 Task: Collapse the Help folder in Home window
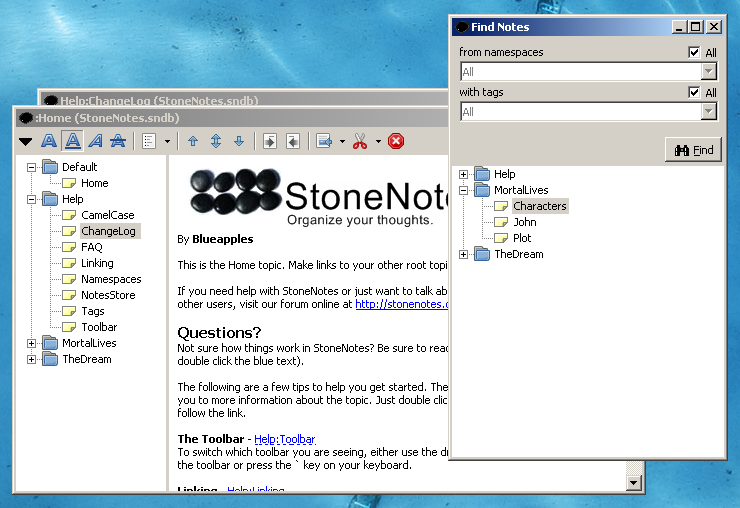(x=32, y=199)
